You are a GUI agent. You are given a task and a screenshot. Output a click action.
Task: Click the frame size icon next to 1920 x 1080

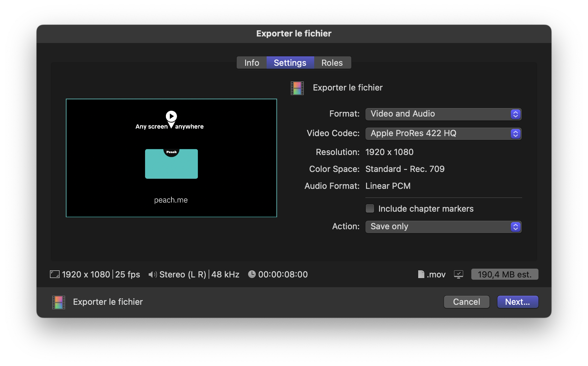click(54, 274)
